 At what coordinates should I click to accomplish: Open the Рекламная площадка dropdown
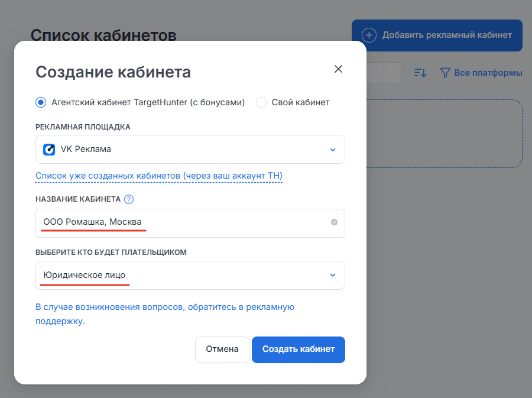190,149
